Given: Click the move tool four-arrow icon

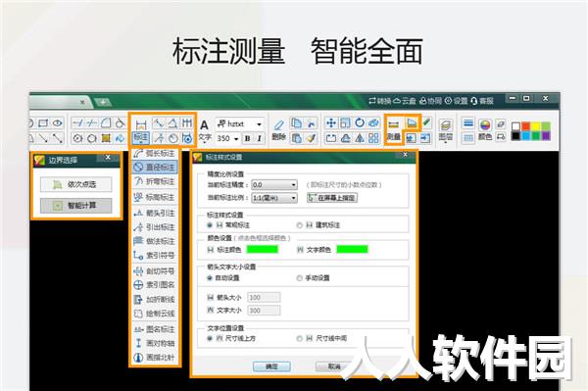Looking at the screenshot, I should (x=331, y=122).
